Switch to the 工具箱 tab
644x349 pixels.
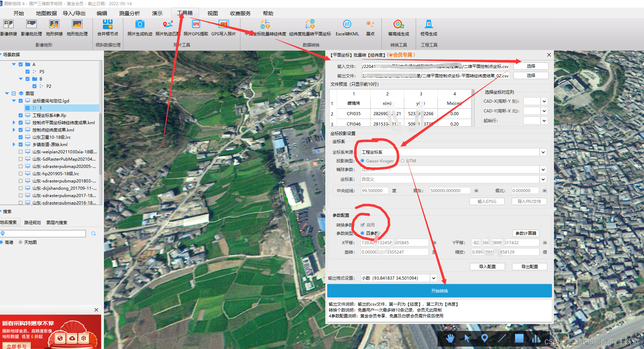click(185, 13)
